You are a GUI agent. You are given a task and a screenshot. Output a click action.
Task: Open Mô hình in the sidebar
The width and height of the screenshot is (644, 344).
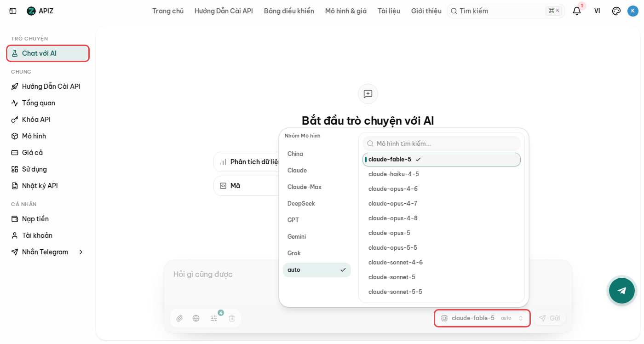pyautogui.click(x=48, y=136)
